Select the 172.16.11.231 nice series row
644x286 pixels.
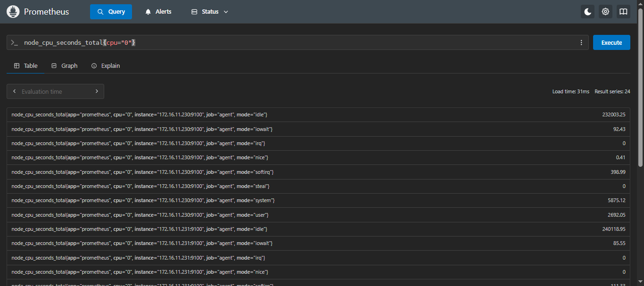point(318,272)
